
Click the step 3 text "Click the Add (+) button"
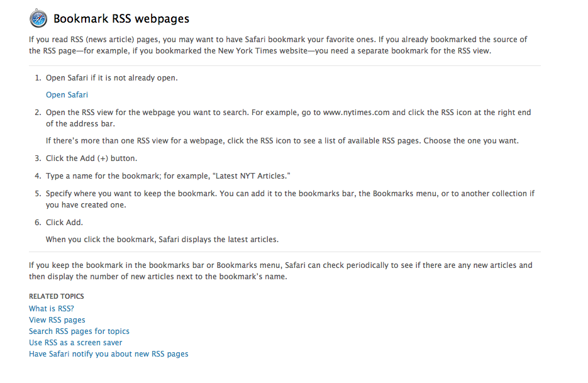(91, 158)
